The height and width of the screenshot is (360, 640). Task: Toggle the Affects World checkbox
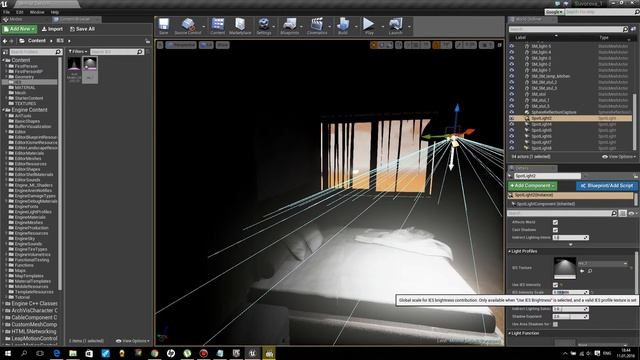tap(555, 222)
